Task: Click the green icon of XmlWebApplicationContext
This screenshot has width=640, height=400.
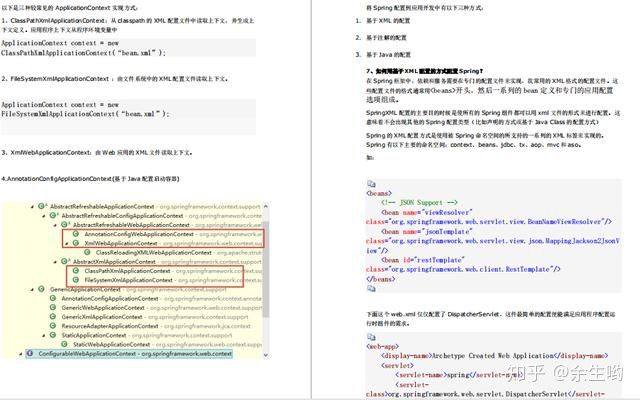Action: point(76,243)
